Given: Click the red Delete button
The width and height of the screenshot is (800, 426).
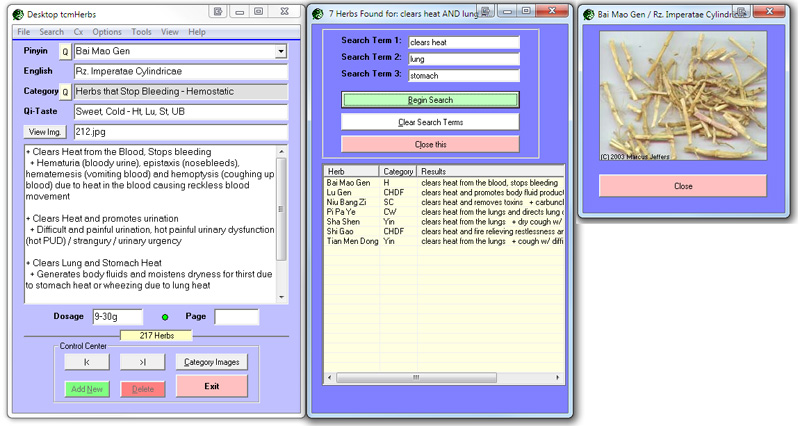Looking at the screenshot, I should 142,389.
